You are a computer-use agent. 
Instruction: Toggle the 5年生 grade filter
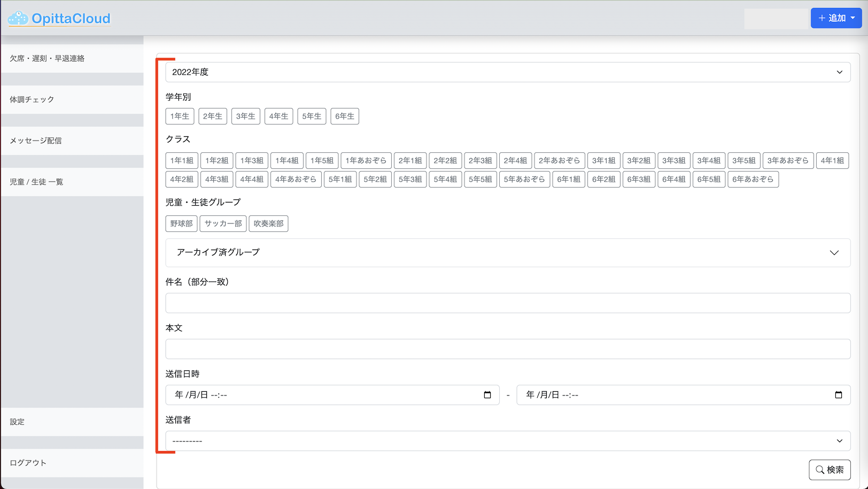click(312, 116)
